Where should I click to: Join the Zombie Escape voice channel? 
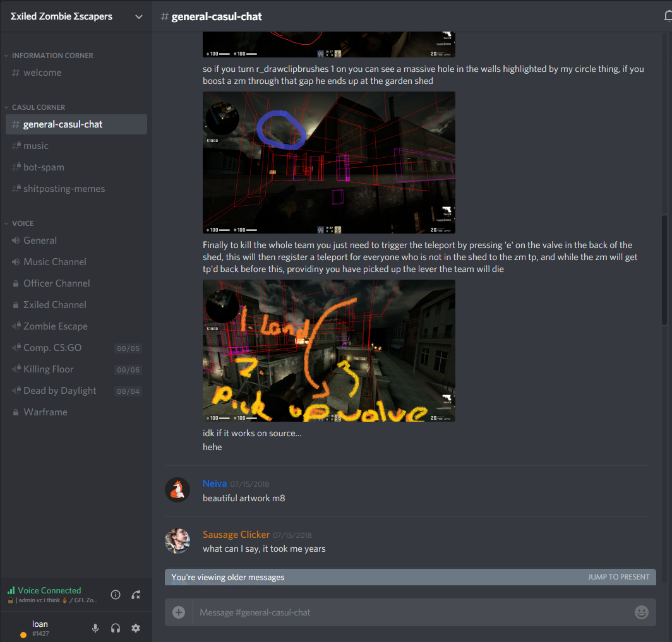pos(76,326)
